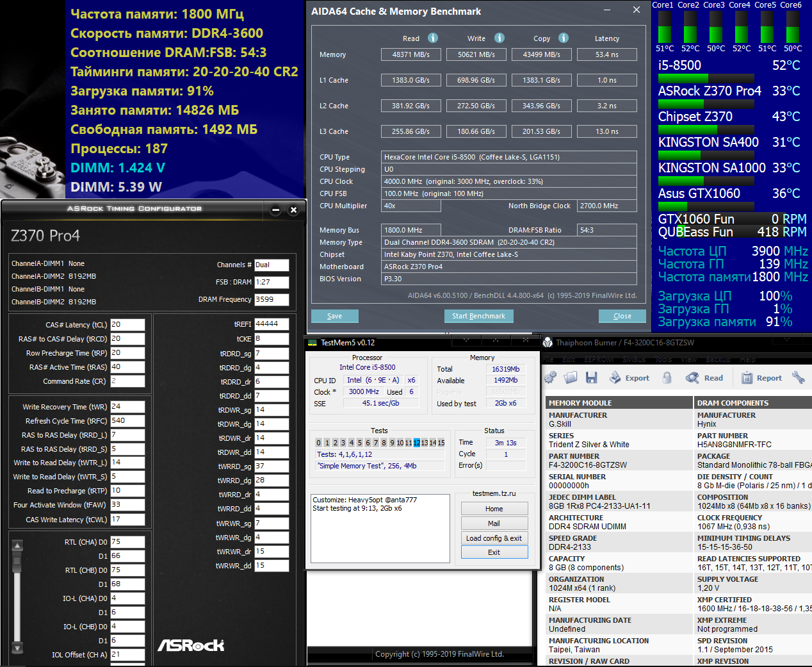Screen dimensions: 812x667
Task: Click the Write info icon in AIDA64
Action: pyautogui.click(x=499, y=38)
